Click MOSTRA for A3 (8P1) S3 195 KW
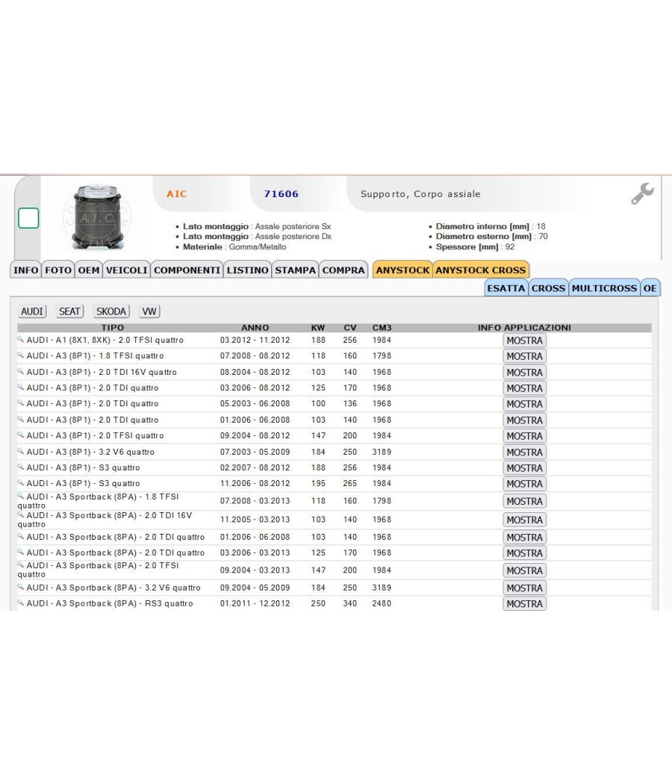Screen dimensions: 672x784 tap(524, 484)
